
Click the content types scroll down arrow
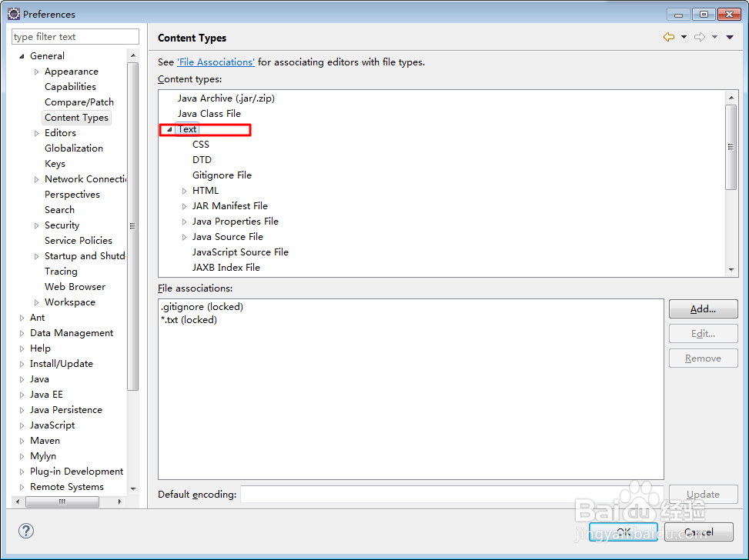731,270
